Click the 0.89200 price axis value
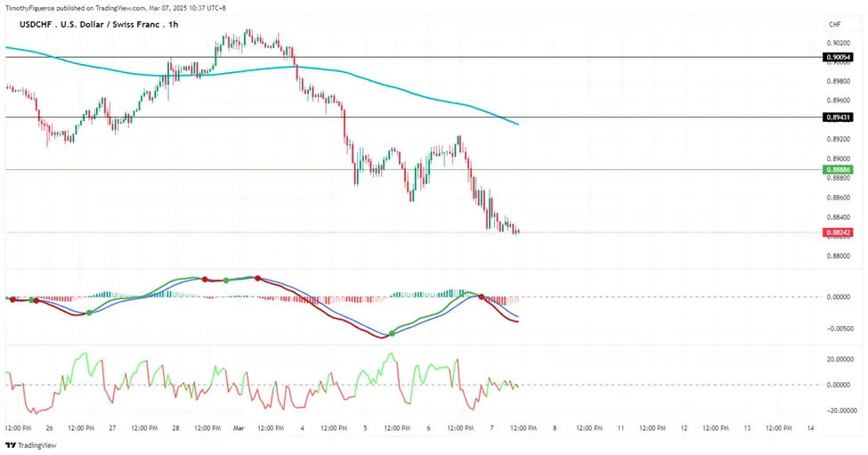This screenshot has height=455, width=868. pyautogui.click(x=838, y=139)
